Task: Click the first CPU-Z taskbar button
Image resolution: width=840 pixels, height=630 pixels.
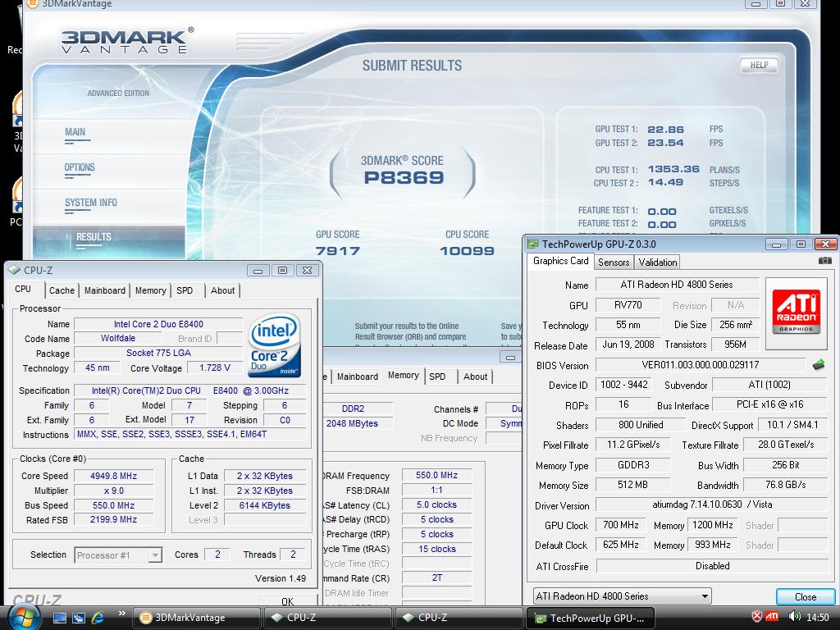Action: [328, 618]
